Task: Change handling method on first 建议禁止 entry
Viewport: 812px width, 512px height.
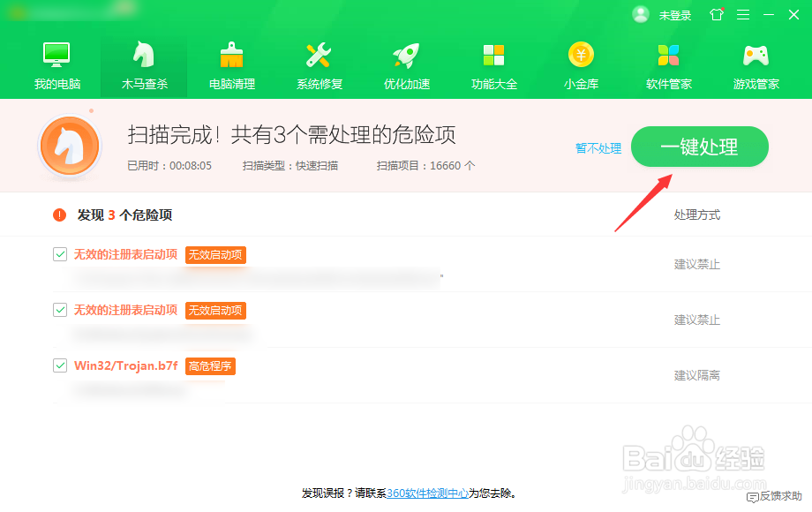Action: click(x=696, y=263)
